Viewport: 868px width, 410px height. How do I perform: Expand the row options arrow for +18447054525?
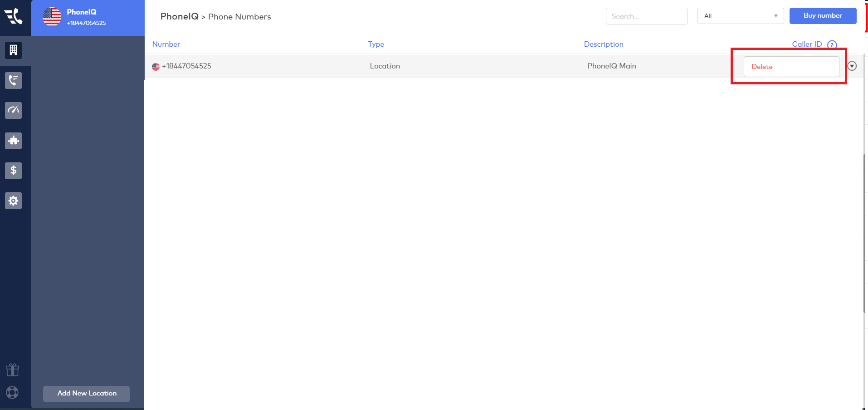click(852, 66)
